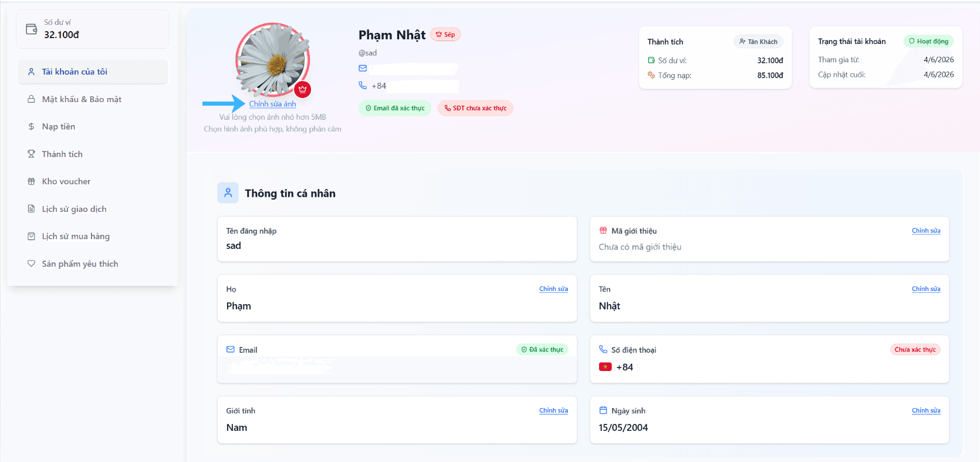Click the Vietnam flag icon beside +84

[605, 367]
